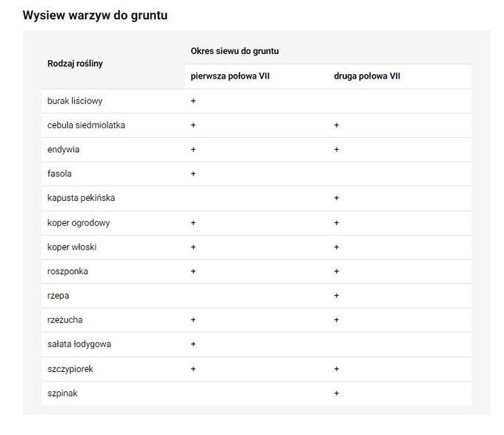This screenshot has width=504, height=435.
Task: Click the 'Okres siewu do gruntu' header
Action: pyautogui.click(x=235, y=51)
